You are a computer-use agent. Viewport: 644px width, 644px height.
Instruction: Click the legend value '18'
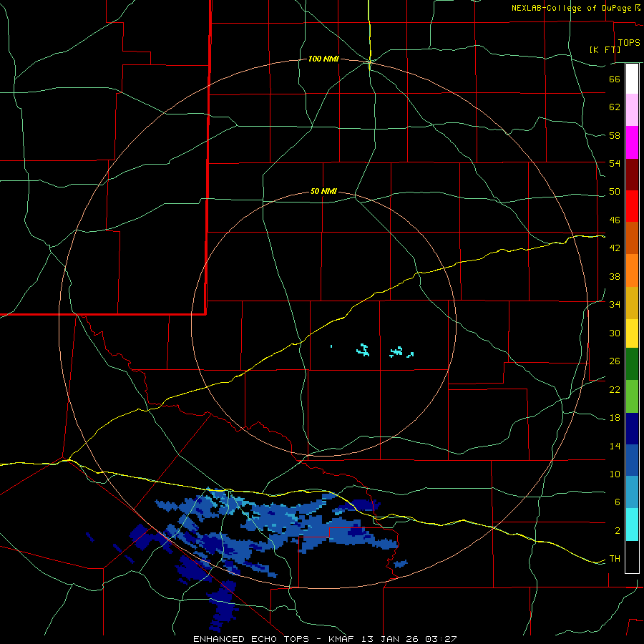pos(615,418)
